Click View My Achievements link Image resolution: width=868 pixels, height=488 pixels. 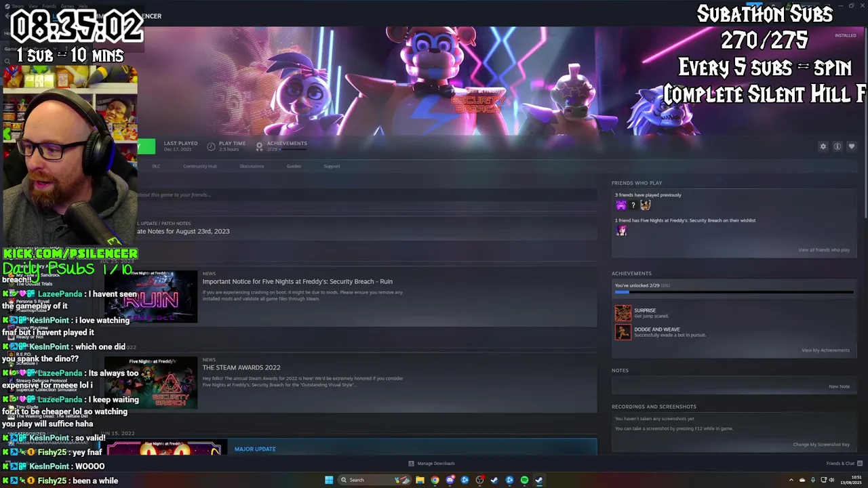825,350
